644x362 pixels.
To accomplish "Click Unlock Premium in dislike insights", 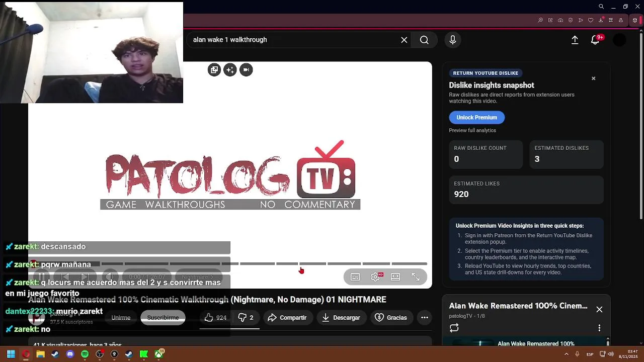I will point(477,118).
